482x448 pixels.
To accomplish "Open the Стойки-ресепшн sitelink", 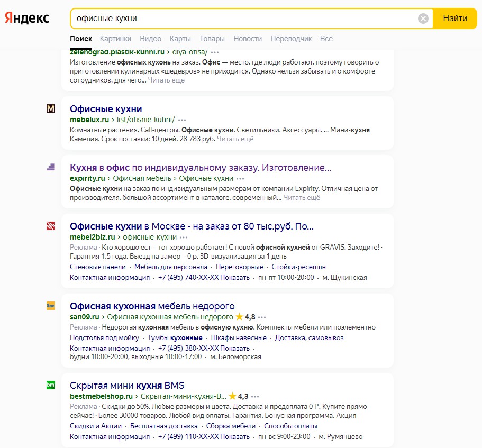I will pyautogui.click(x=299, y=267).
